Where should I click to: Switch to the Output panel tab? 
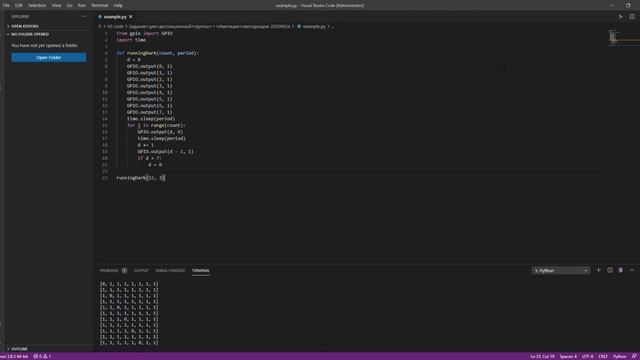tap(141, 270)
